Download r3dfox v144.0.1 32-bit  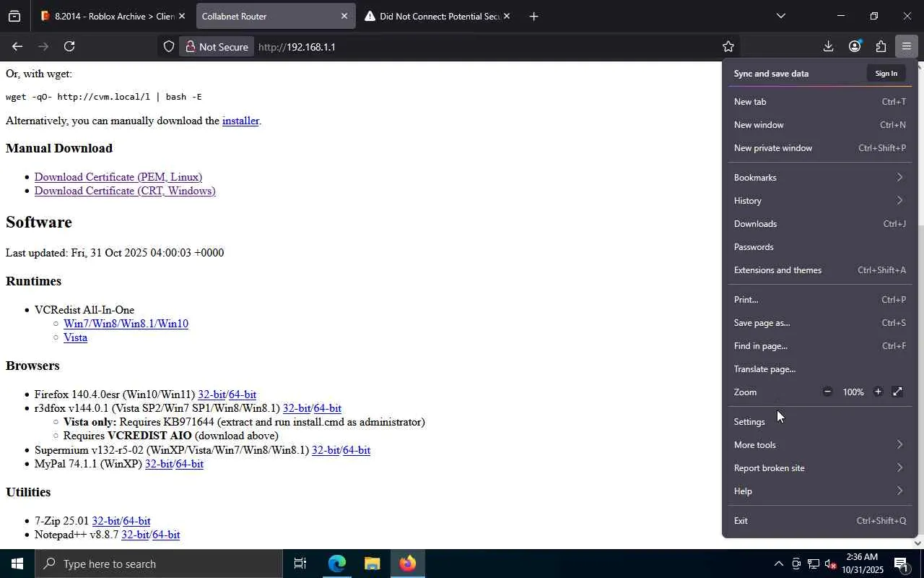[297, 408]
